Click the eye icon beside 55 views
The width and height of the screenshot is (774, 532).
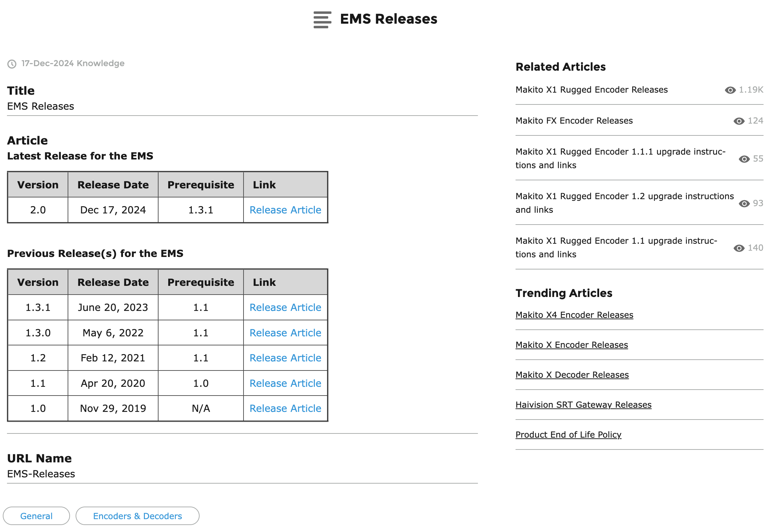click(x=744, y=159)
